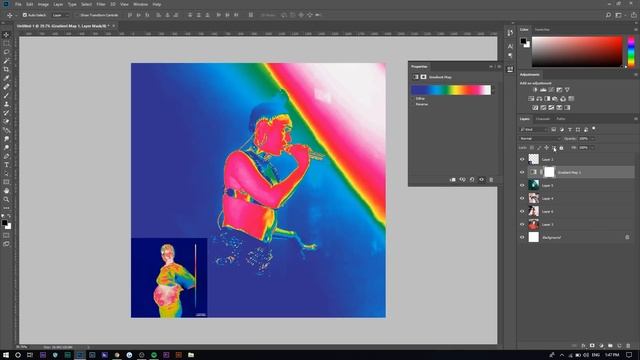
Task: Select the Hand tool
Action: pyautogui.click(x=6, y=191)
